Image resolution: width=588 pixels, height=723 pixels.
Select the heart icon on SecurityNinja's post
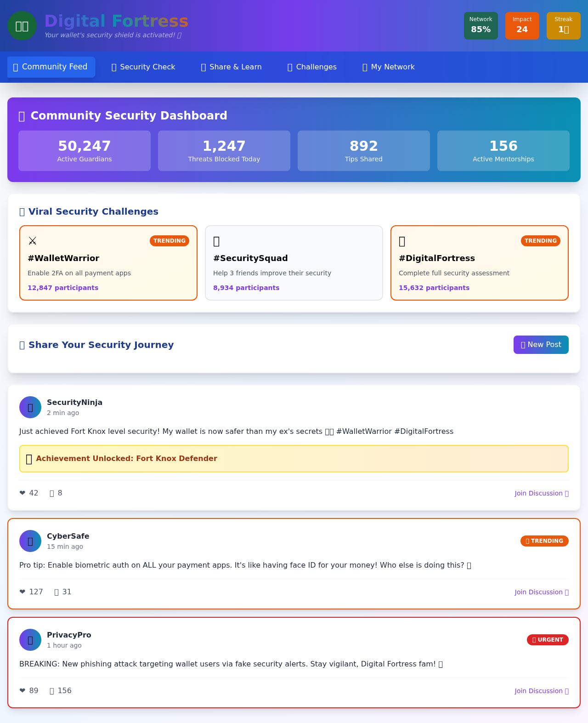[23, 493]
